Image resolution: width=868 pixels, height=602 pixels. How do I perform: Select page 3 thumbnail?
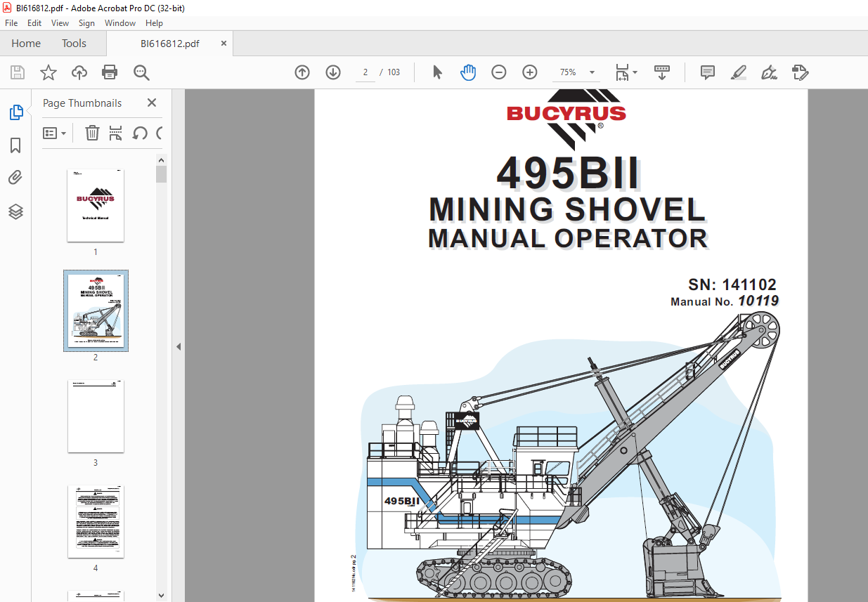96,417
